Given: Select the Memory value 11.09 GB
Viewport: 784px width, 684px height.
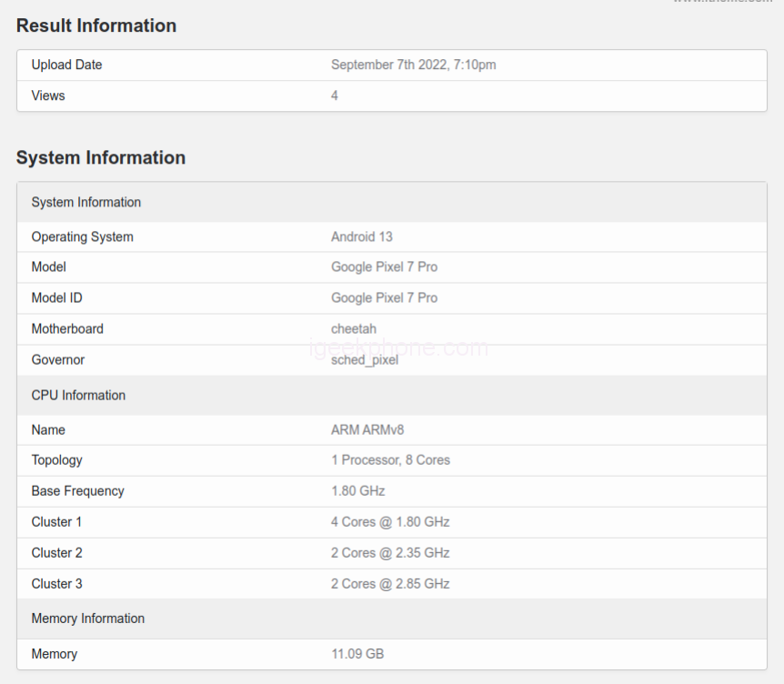Looking at the screenshot, I should point(357,654).
